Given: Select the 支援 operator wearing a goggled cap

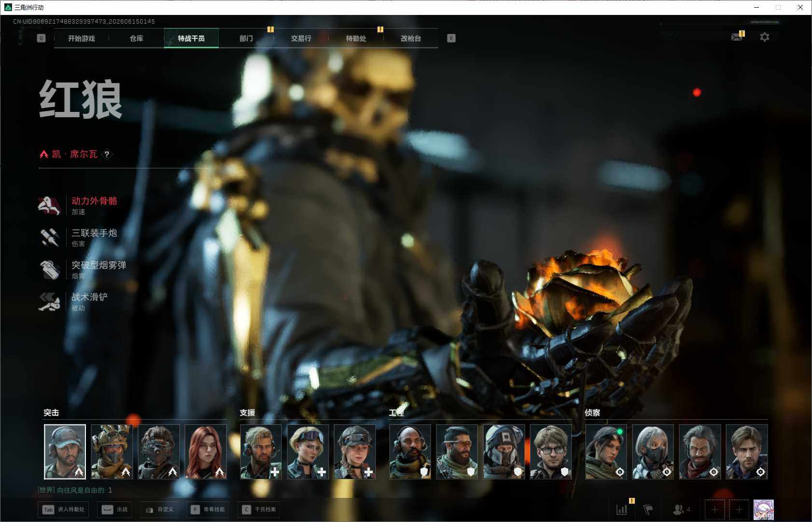Looking at the screenshot, I should 355,452.
